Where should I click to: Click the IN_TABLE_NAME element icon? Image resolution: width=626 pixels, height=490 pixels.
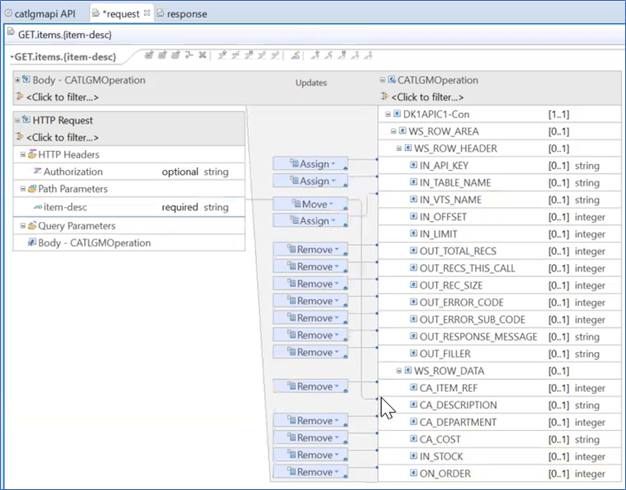point(414,182)
